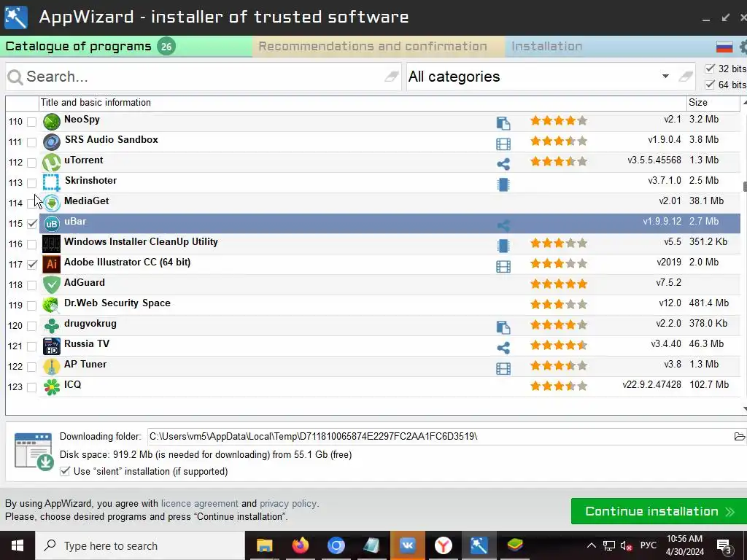Click the SRS Audio Sandbox program icon
Image resolution: width=747 pixels, height=560 pixels.
(52, 142)
